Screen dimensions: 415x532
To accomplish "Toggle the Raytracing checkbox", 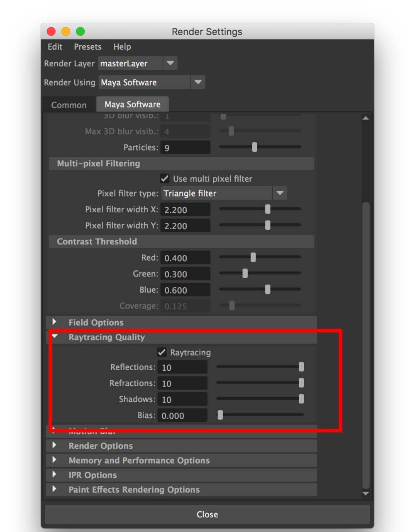I will point(162,352).
